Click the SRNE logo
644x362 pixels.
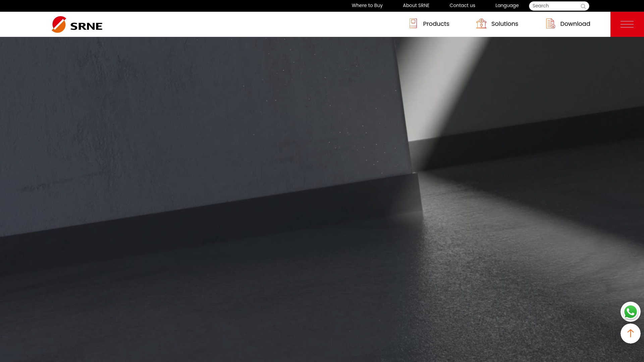tap(76, 24)
